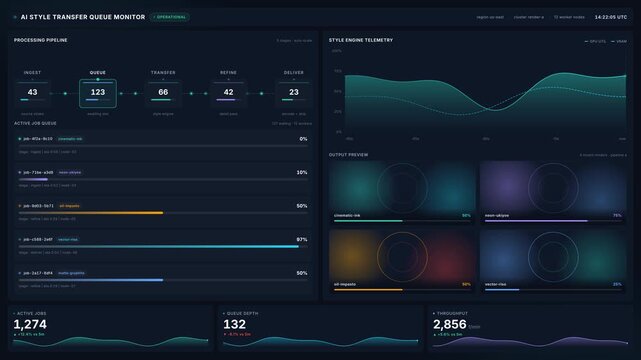Screen dimensions: 641x360
Task: Click the 14:22:05 UTC clock
Action: pyautogui.click(x=611, y=17)
